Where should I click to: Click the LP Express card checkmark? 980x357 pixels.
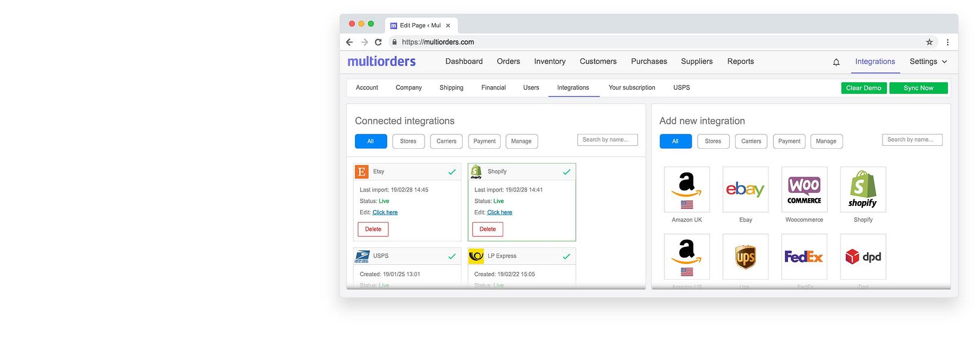[567, 256]
